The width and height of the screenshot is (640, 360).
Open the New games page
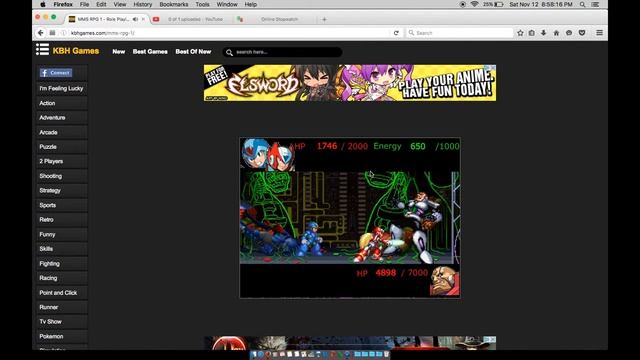click(x=119, y=51)
